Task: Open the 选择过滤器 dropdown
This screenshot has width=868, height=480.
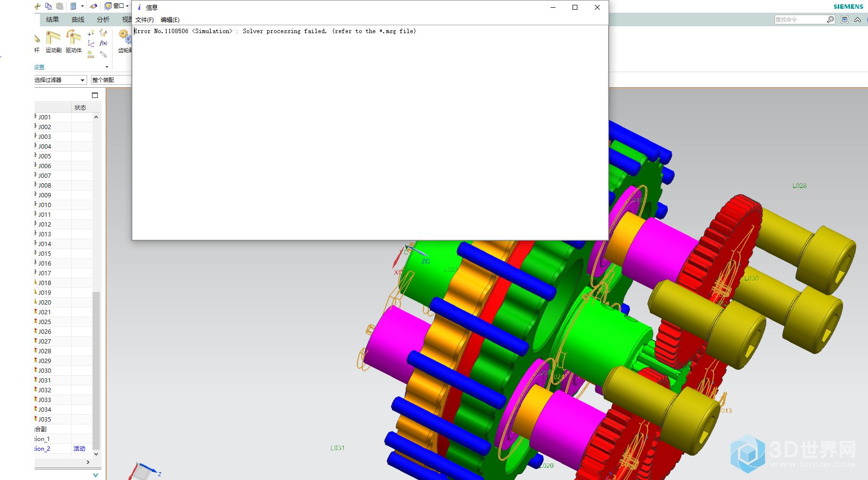Action: tap(60, 80)
